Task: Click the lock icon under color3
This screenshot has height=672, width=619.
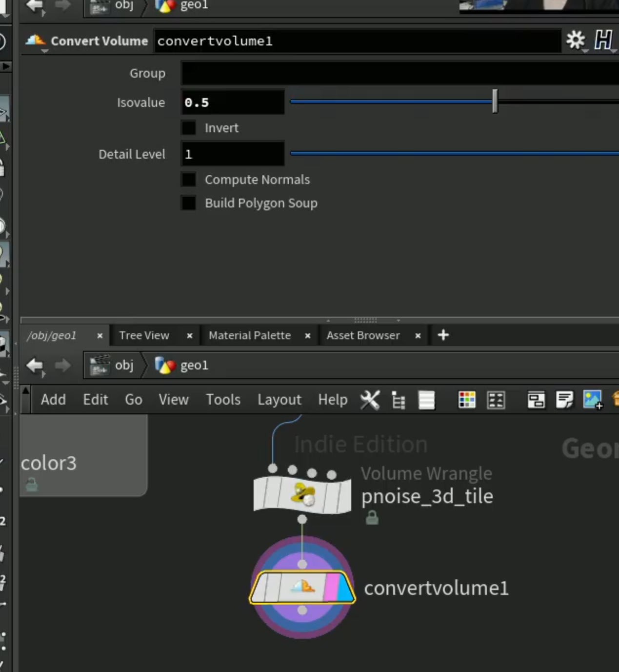Action: tap(32, 485)
